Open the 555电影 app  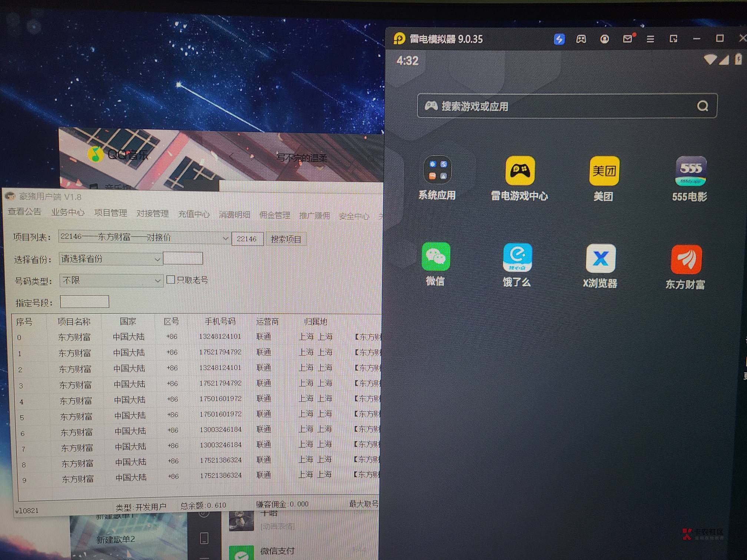pos(691,171)
